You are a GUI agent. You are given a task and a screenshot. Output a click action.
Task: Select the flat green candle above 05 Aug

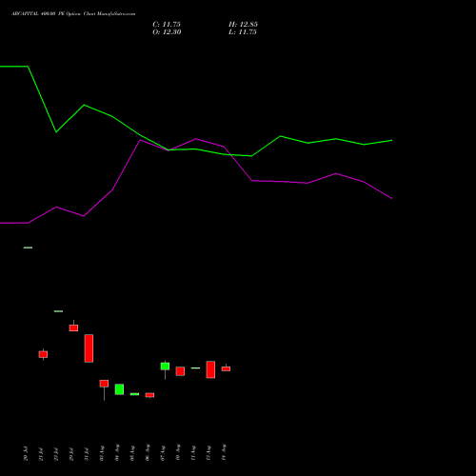(x=134, y=394)
